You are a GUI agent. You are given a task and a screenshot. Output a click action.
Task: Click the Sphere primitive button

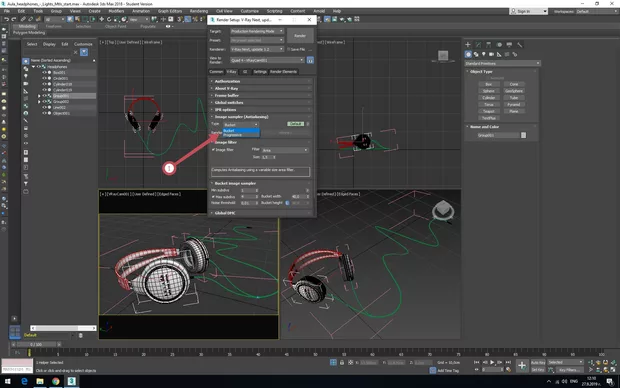click(489, 91)
